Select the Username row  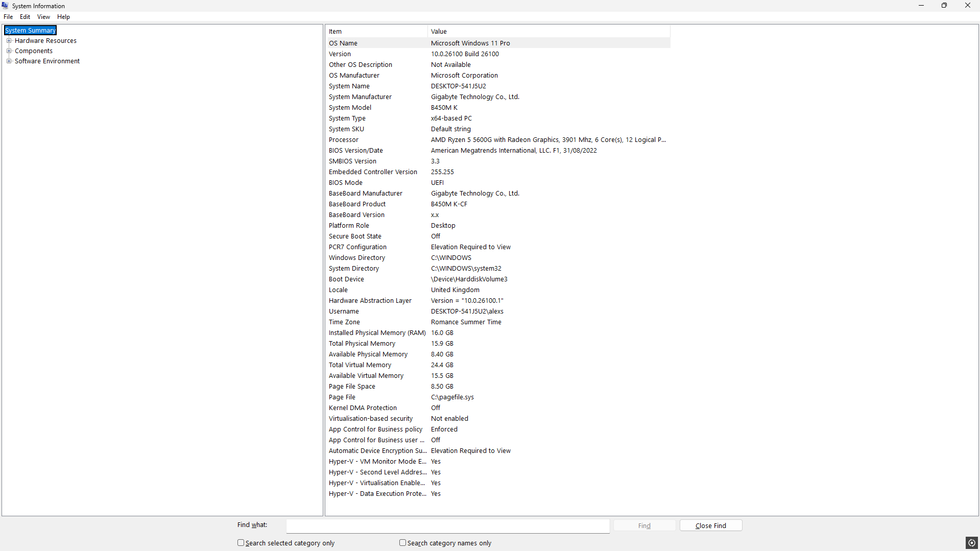click(x=498, y=312)
